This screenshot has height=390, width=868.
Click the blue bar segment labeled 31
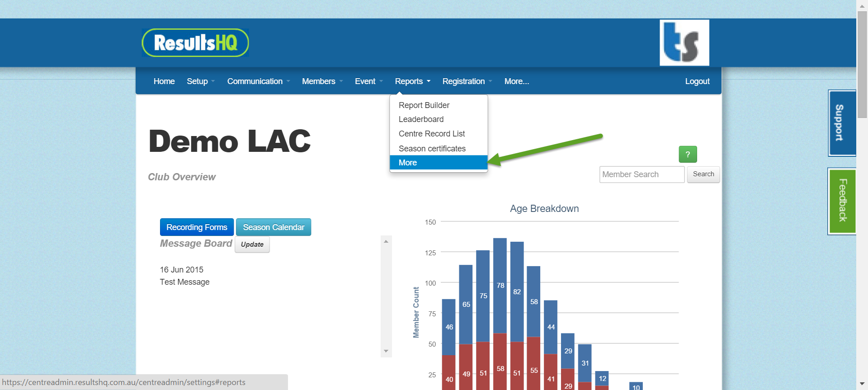pos(585,363)
